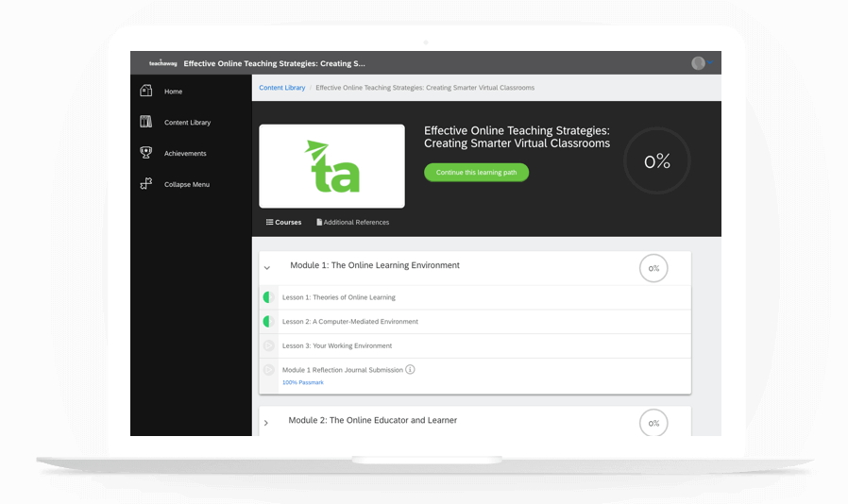Click the Home icon in sidebar
The height and width of the screenshot is (504, 848).
pyautogui.click(x=145, y=92)
